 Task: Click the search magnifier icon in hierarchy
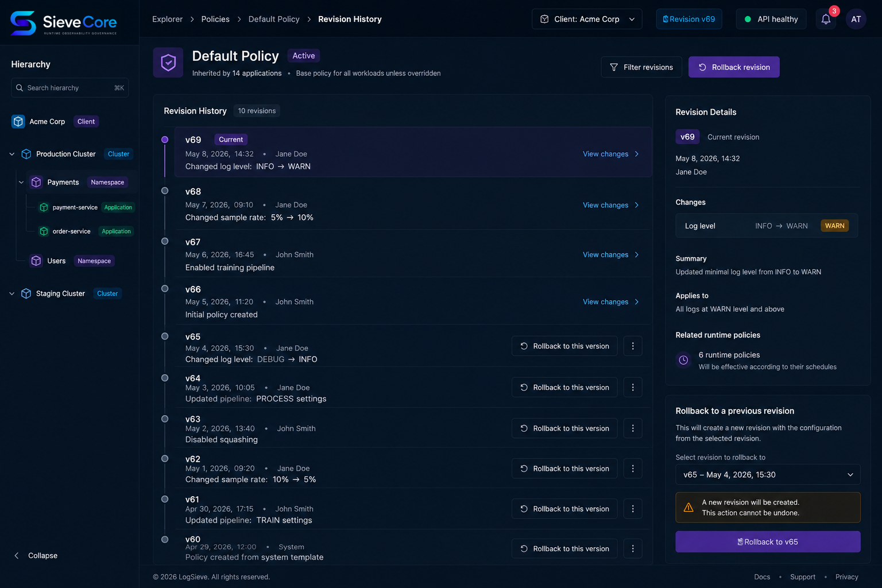[20, 88]
